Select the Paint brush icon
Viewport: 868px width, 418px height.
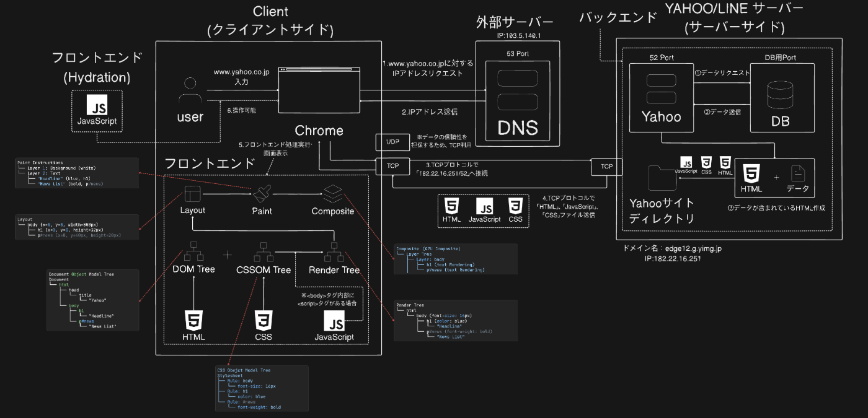(262, 194)
